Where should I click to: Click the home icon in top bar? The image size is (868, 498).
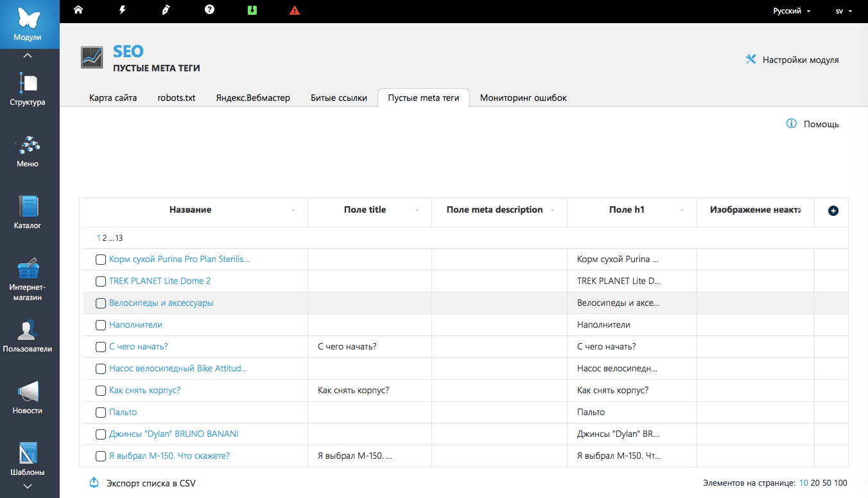coord(78,10)
